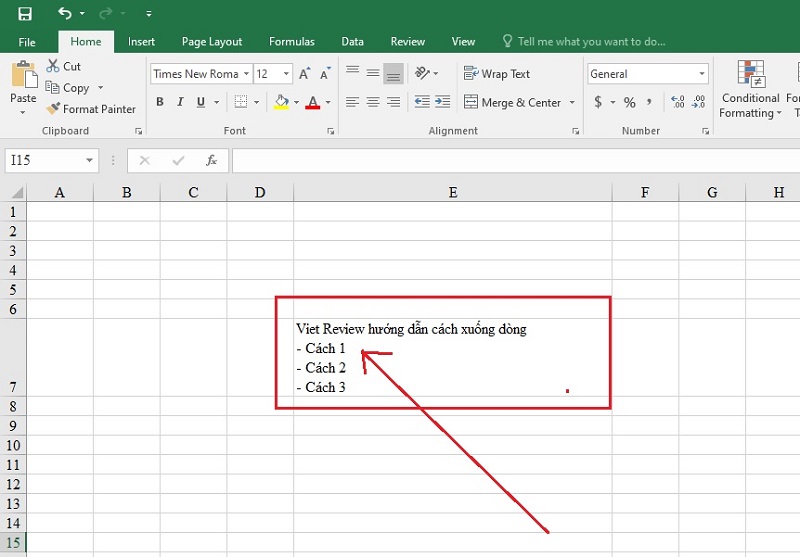Undo the last action
800x557 pixels.
64,13
